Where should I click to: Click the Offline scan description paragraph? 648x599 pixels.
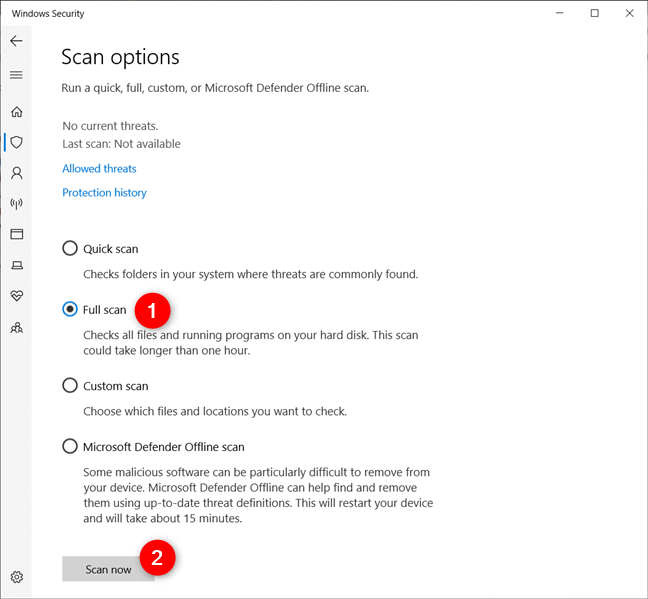[258, 495]
